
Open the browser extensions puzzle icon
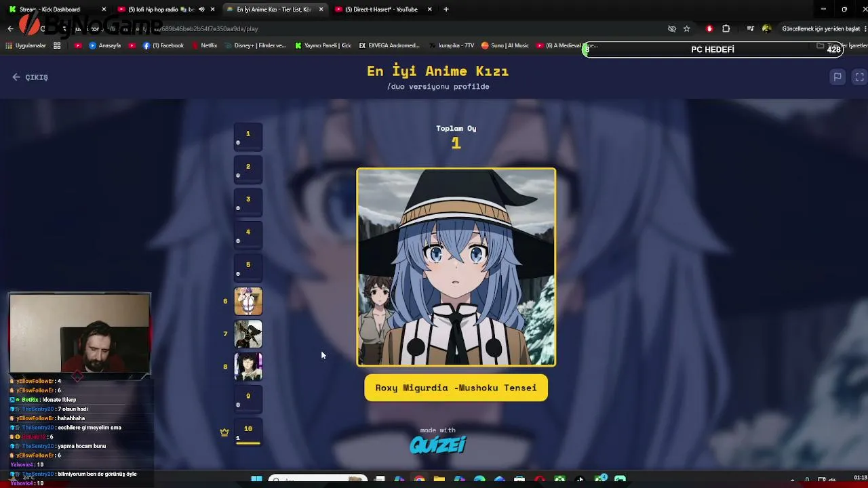click(726, 29)
